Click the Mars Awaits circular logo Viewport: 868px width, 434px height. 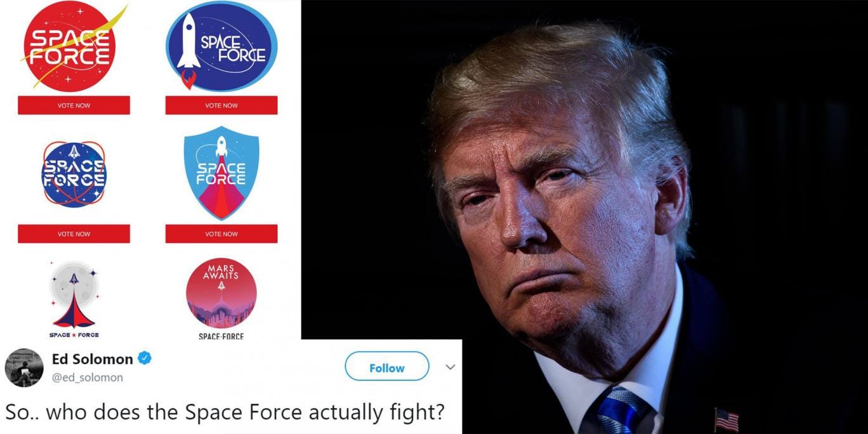pos(221,293)
